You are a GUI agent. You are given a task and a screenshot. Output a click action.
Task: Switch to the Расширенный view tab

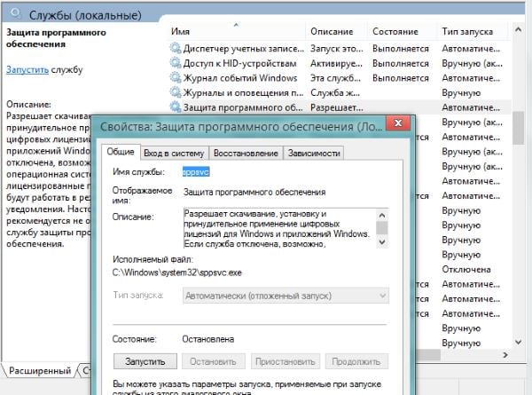tap(40, 369)
